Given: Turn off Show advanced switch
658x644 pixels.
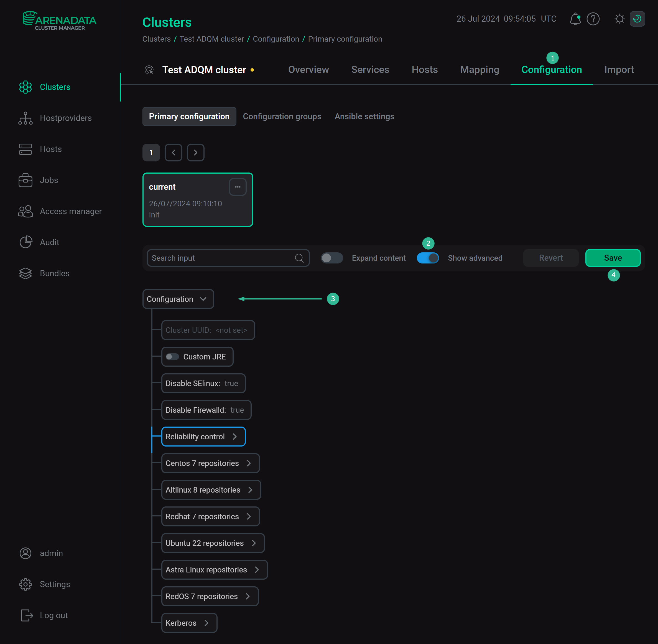Looking at the screenshot, I should click(428, 258).
